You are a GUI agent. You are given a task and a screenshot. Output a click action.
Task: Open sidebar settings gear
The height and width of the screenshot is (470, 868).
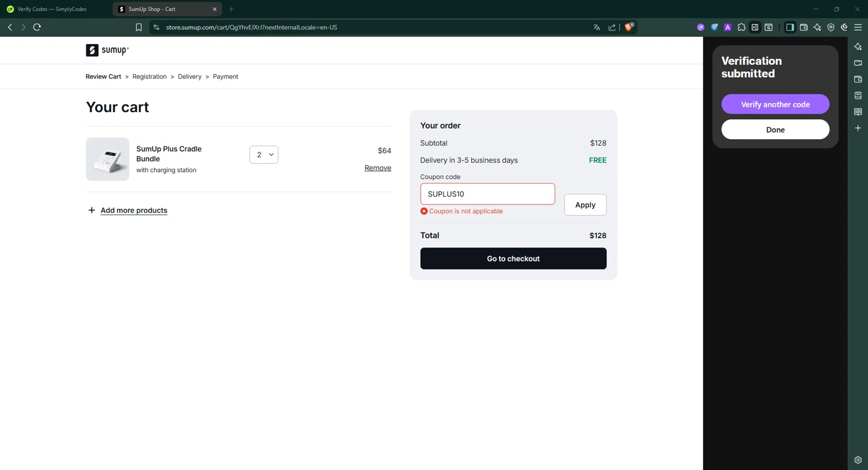(858, 460)
